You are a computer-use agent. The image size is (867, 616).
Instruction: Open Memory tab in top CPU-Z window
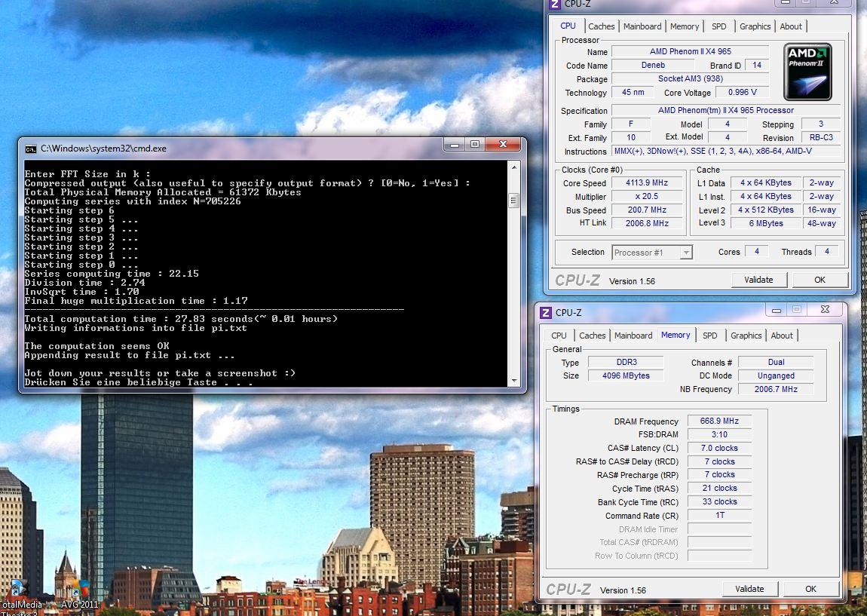685,26
